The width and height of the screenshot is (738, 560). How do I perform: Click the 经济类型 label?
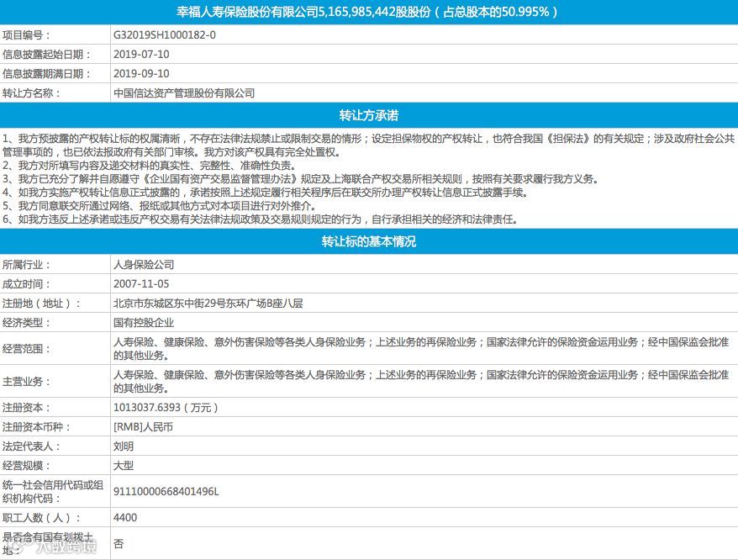click(26, 323)
